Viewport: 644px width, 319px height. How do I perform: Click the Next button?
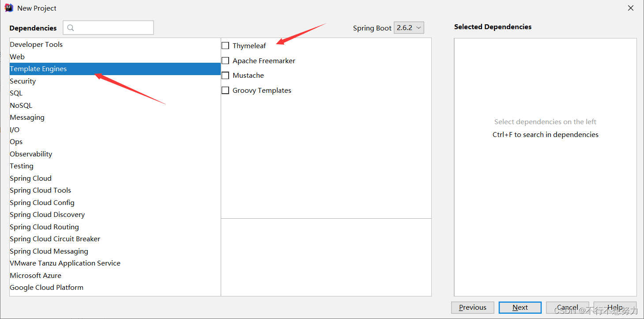point(520,308)
